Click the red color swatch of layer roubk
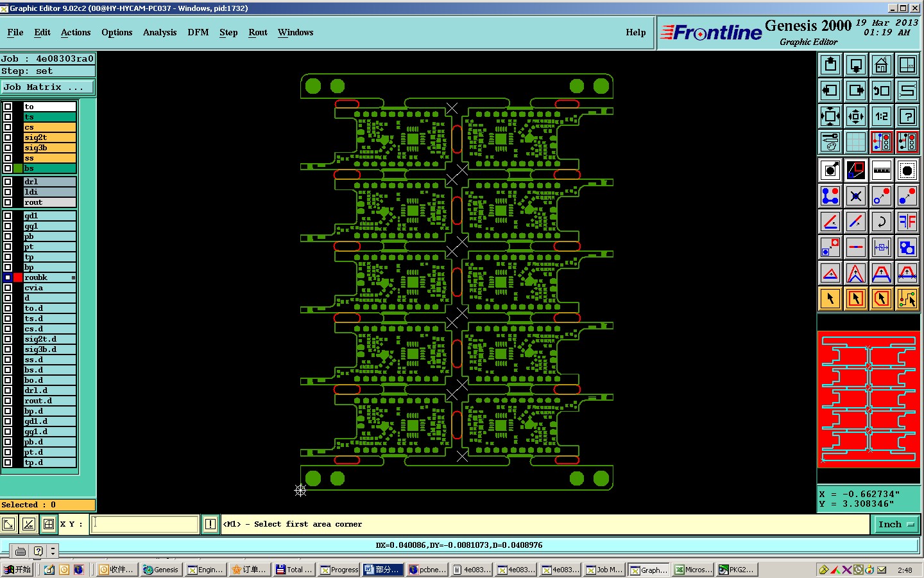This screenshot has width=924, height=578. tap(18, 277)
